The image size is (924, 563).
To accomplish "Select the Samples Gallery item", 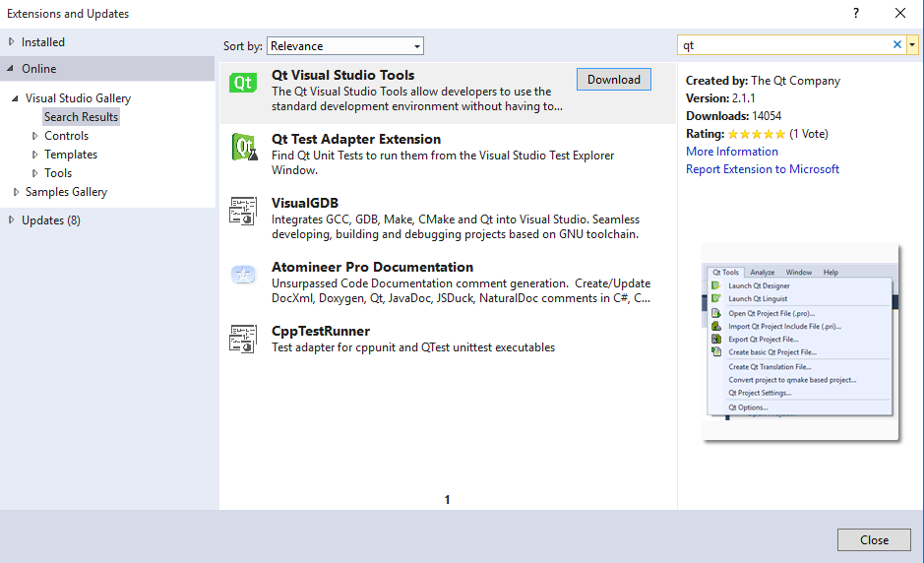I will 67,192.
